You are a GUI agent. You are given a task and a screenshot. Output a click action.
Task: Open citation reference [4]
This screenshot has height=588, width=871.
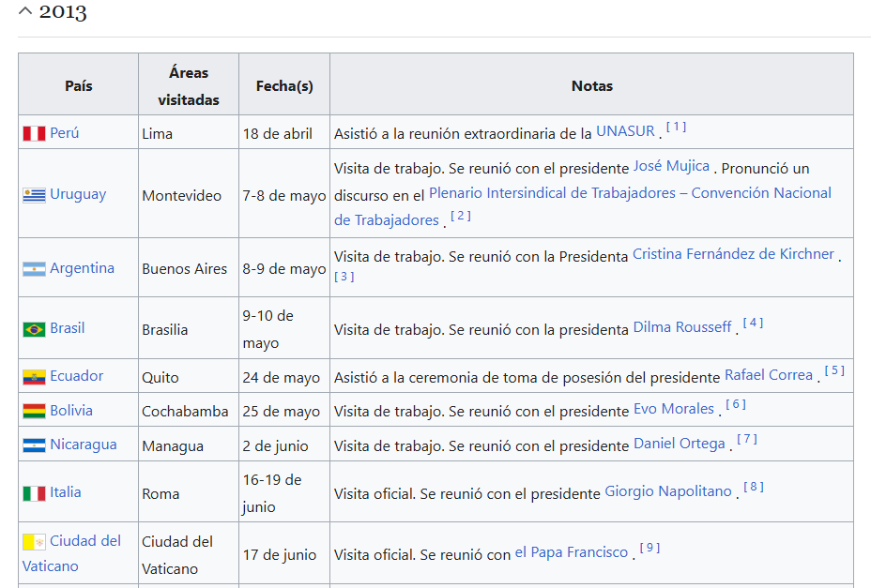pos(753,323)
